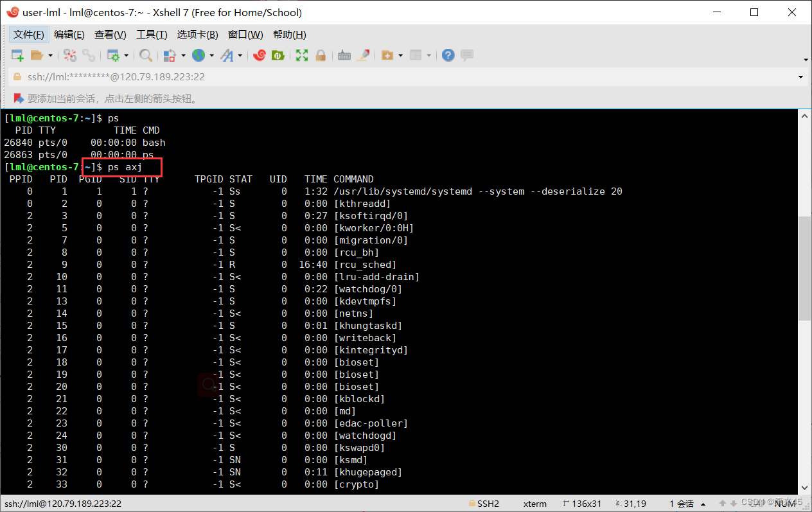812x512 pixels.
Task: Open the 窗口(W) menu
Action: coord(245,35)
